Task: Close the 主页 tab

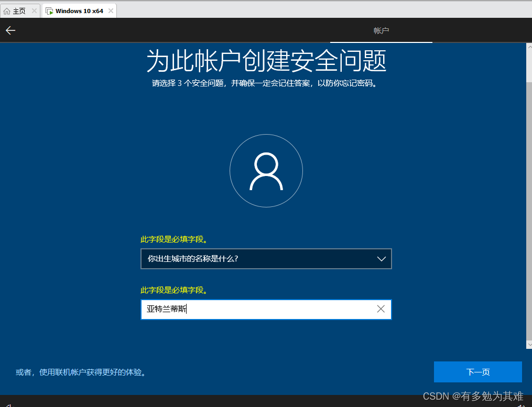Action: click(x=34, y=11)
